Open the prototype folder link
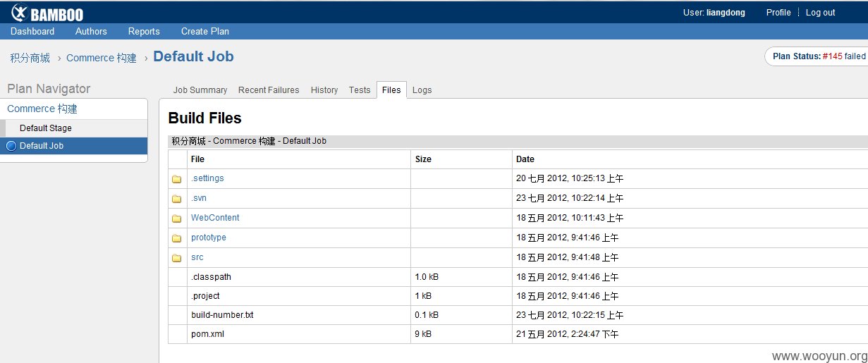868x363 pixels. tap(209, 238)
